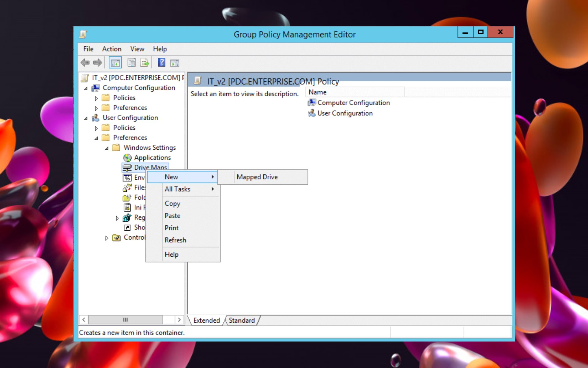This screenshot has width=588, height=368.
Task: Click the Environment tree item icon
Action: (127, 178)
